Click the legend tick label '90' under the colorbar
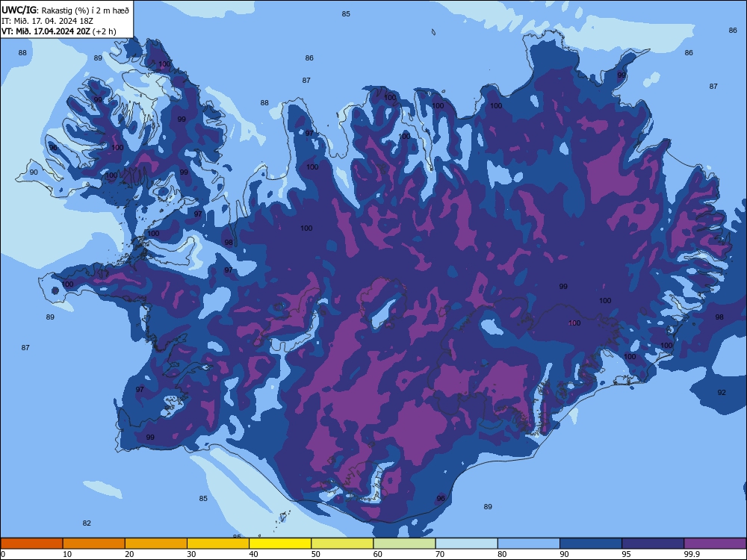Viewport: 747px width, 560px height. (564, 554)
